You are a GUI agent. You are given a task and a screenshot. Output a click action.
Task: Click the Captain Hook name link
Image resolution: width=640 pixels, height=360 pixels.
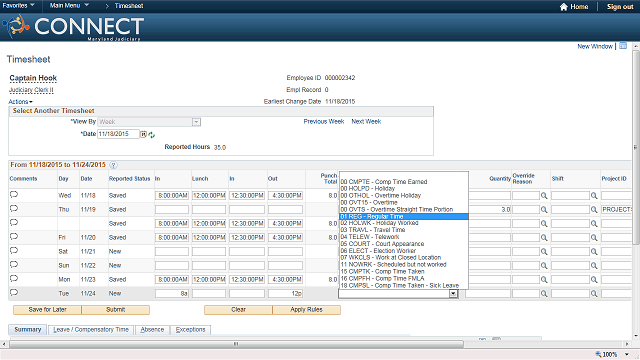[33, 78]
